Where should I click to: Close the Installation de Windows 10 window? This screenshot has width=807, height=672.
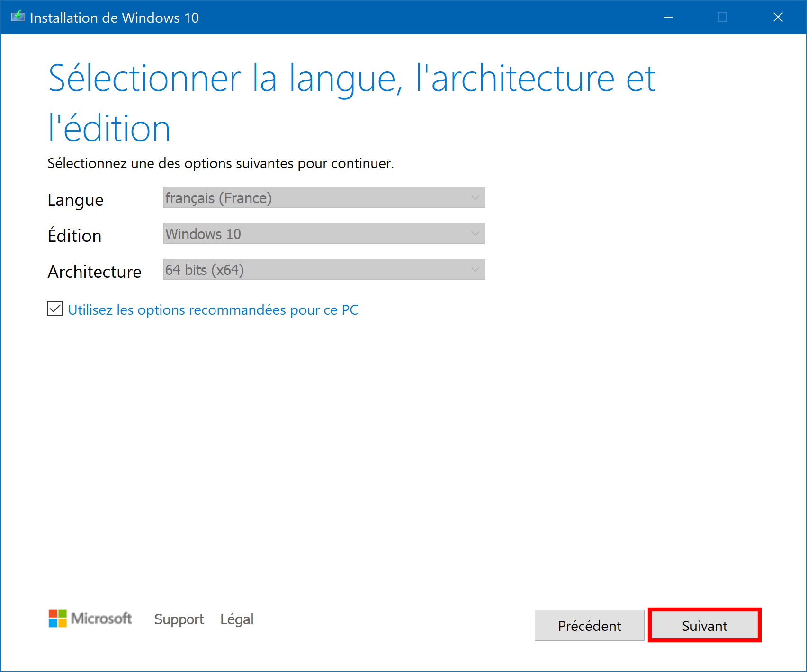point(778,17)
